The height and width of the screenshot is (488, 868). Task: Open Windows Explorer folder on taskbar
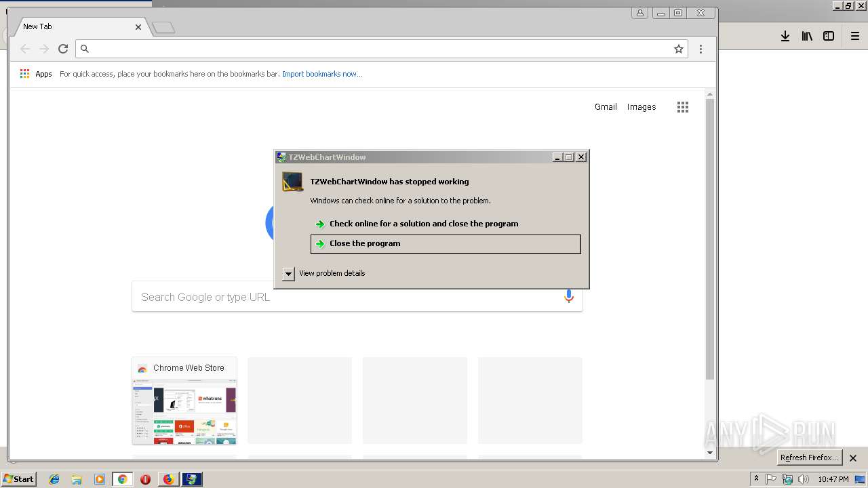[77, 479]
